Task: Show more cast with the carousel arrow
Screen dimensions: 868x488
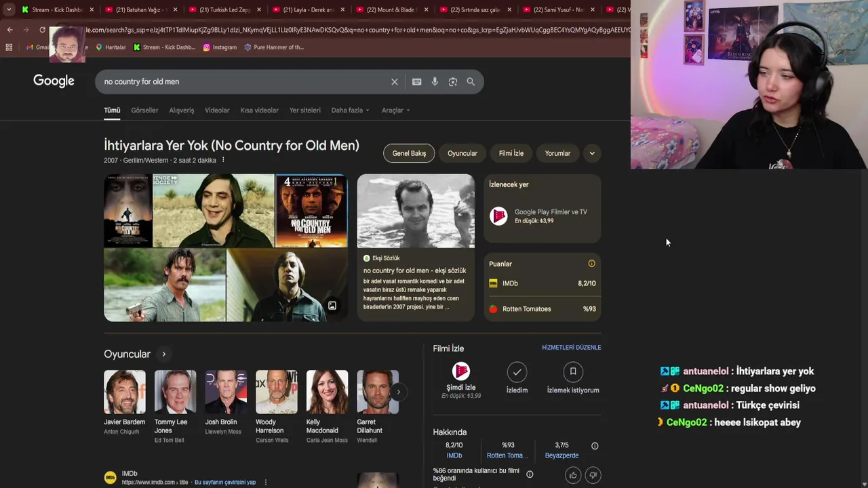Action: 398,392
